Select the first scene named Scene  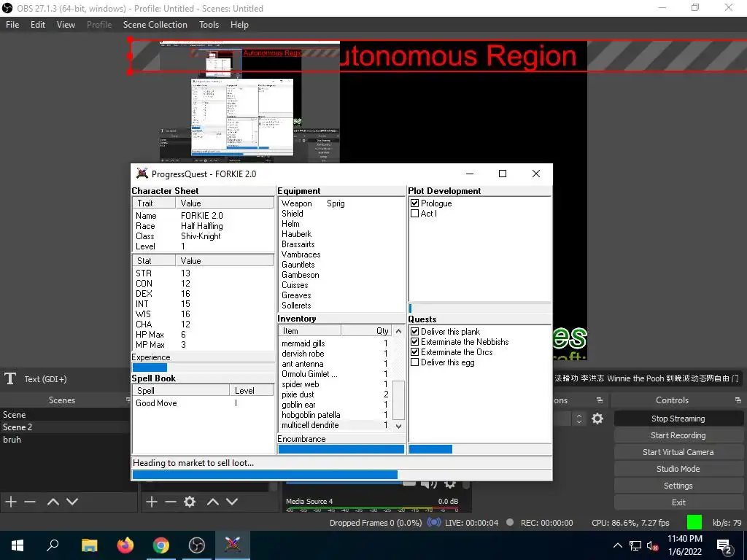[x=65, y=415]
